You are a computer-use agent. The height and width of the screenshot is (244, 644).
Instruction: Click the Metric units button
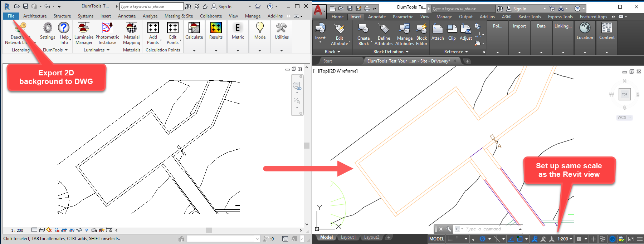click(238, 31)
